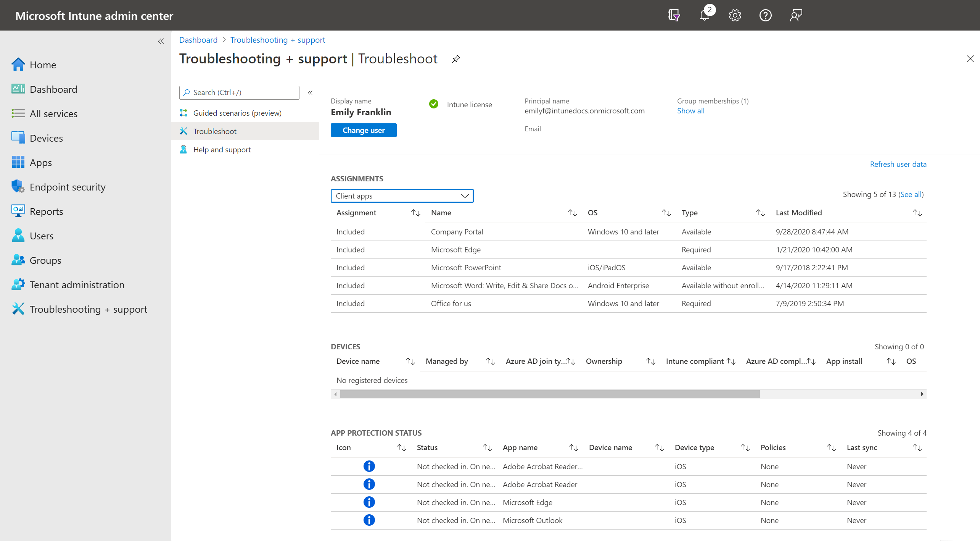Select Microsoft Word: Write, Edit & Share row
Viewport: 980px width, 541px height.
click(628, 286)
